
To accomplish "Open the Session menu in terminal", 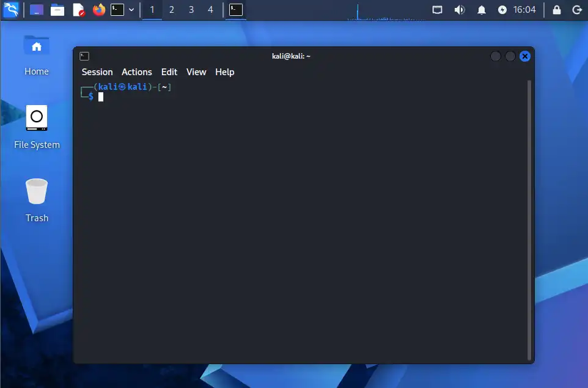I will 97,72.
